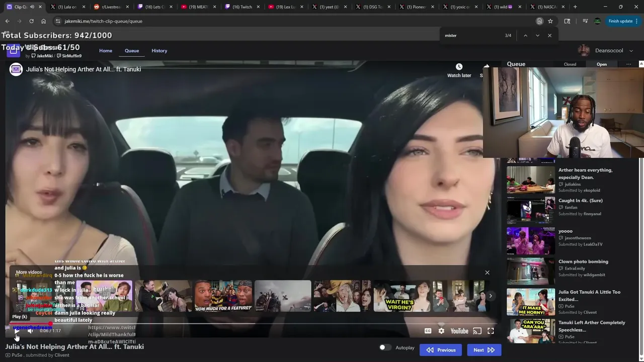This screenshot has height=362, width=644.
Task: Click the Twitch Clip Queue logo
Action: pyautogui.click(x=14, y=50)
